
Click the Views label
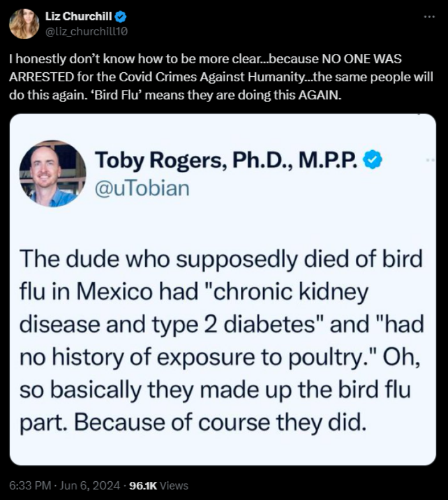[x=174, y=485]
